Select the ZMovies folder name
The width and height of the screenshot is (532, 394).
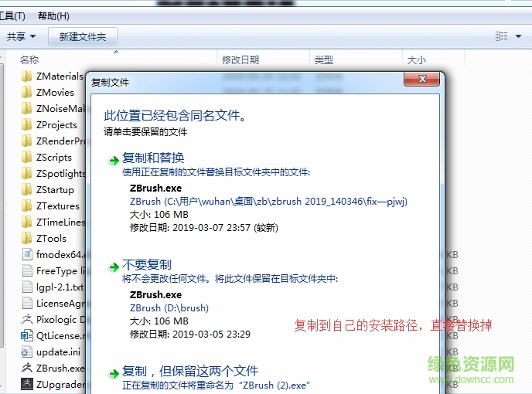pyautogui.click(x=55, y=92)
